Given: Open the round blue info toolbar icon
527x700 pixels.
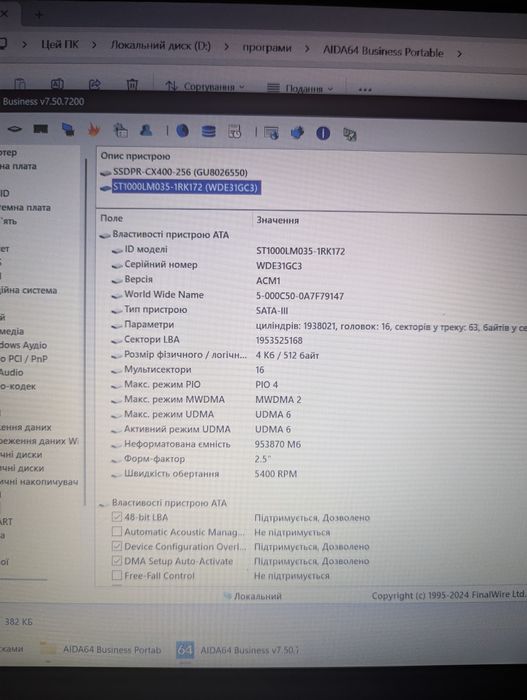Looking at the screenshot, I should 323,133.
